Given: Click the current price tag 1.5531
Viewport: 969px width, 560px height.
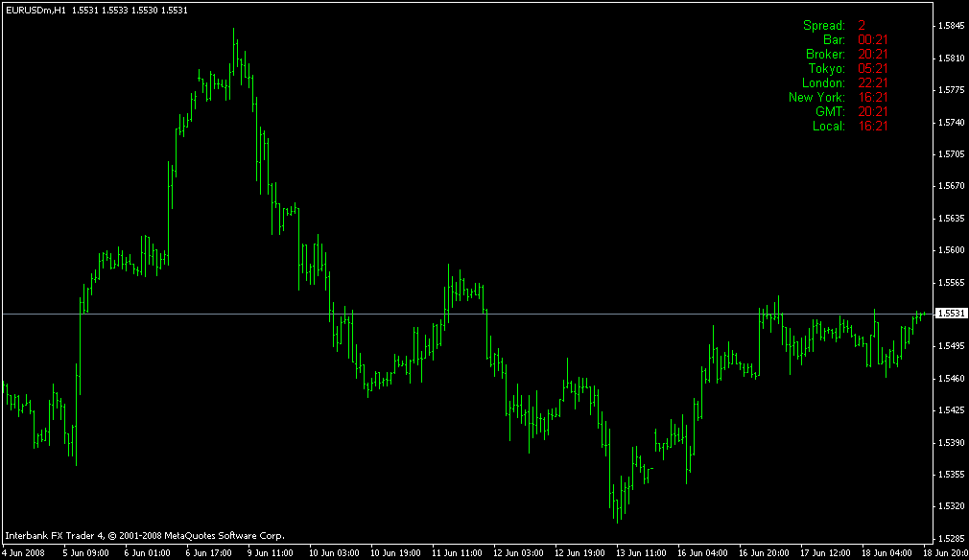Looking at the screenshot, I should pyautogui.click(x=951, y=314).
